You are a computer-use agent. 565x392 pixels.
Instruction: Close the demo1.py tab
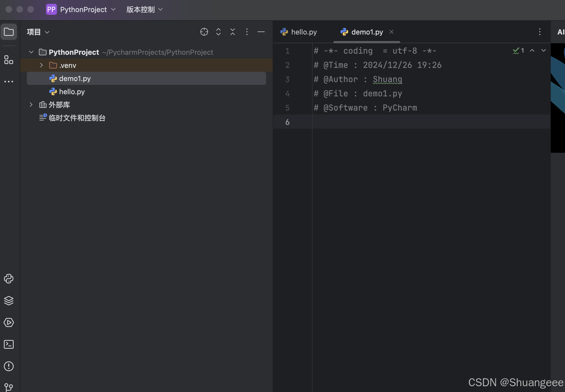[391, 32]
